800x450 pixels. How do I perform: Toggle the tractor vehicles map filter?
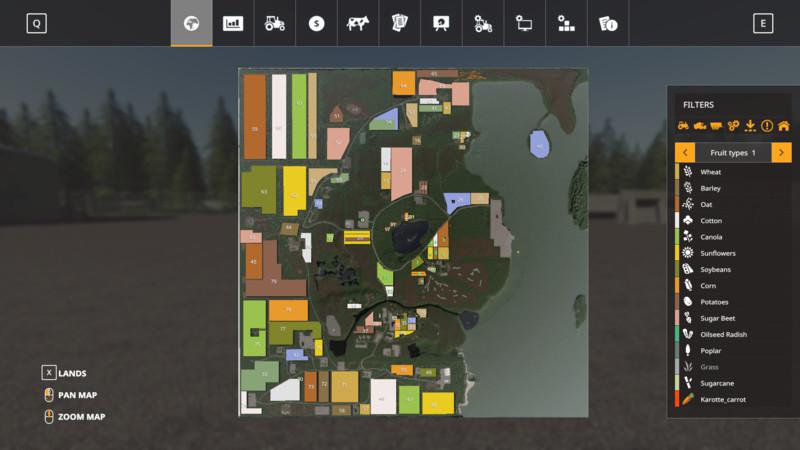684,126
